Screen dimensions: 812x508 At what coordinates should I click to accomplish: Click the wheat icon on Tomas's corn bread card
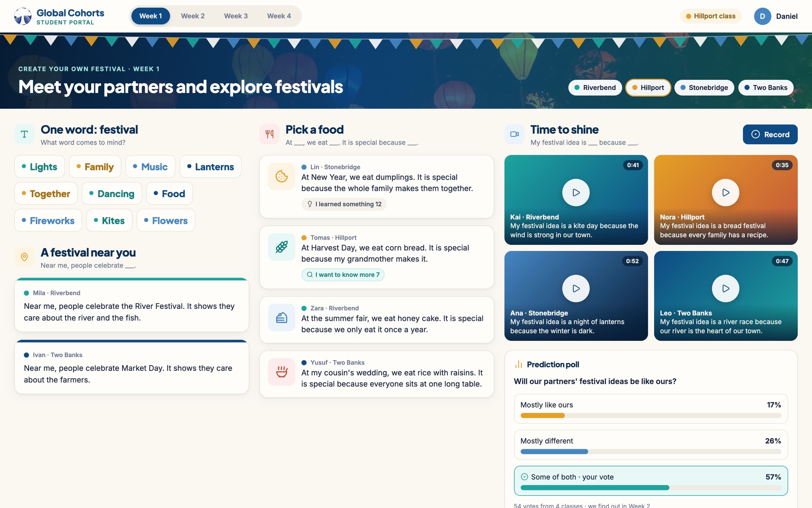pyautogui.click(x=281, y=247)
